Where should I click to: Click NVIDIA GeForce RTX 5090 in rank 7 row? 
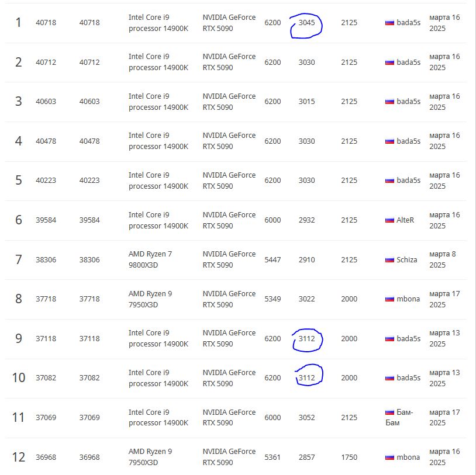229,259
